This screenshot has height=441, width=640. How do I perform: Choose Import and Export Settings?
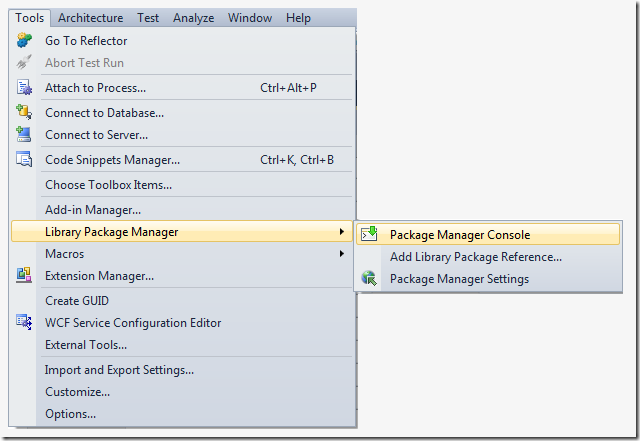pyautogui.click(x=119, y=370)
